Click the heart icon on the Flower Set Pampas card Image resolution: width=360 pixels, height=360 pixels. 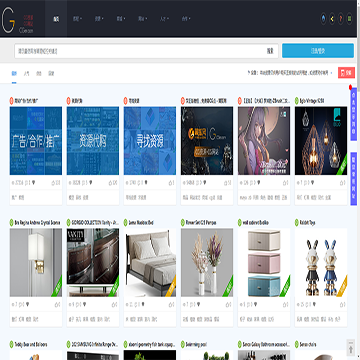(199, 304)
